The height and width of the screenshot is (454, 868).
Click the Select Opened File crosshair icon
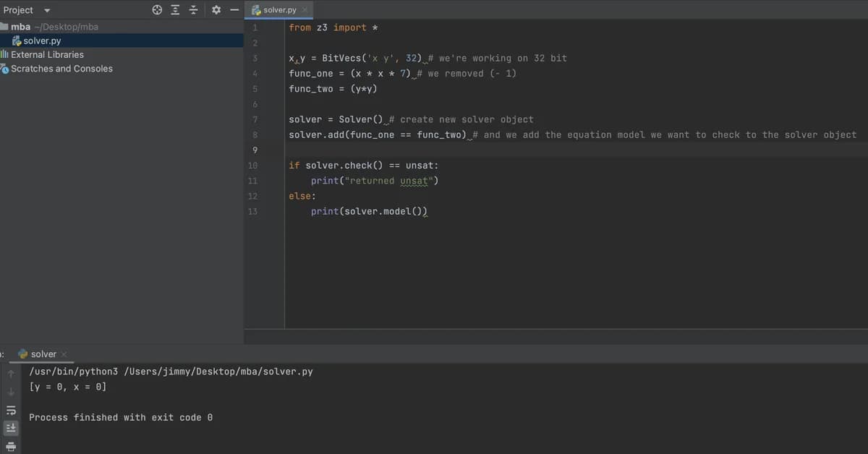coord(157,9)
